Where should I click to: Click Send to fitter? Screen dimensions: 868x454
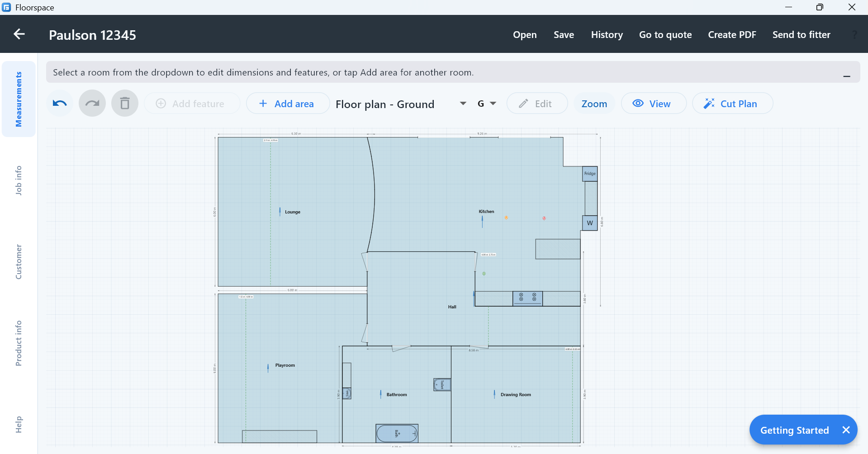(801, 35)
